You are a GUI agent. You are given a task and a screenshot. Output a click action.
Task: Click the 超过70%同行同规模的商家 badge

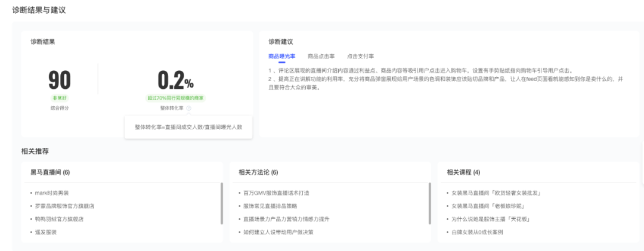pos(176,98)
